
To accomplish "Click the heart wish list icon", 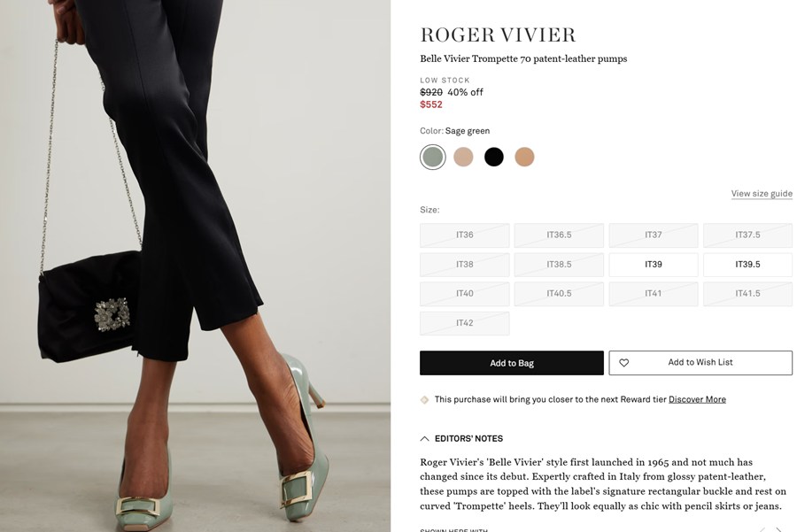I will tap(623, 363).
